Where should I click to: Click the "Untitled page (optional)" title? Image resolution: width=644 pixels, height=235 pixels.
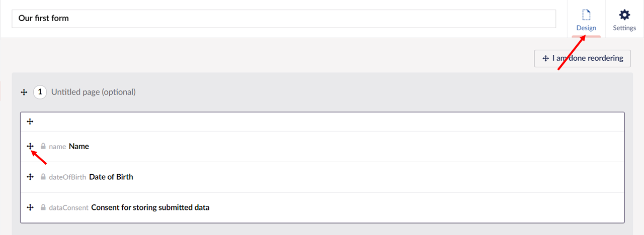(x=94, y=92)
